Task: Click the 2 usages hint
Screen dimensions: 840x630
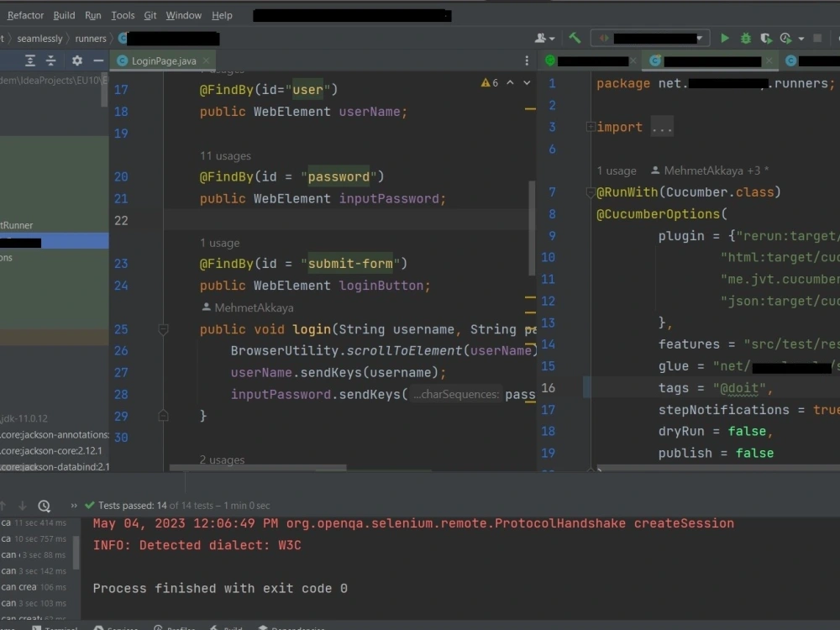Action: [x=222, y=459]
